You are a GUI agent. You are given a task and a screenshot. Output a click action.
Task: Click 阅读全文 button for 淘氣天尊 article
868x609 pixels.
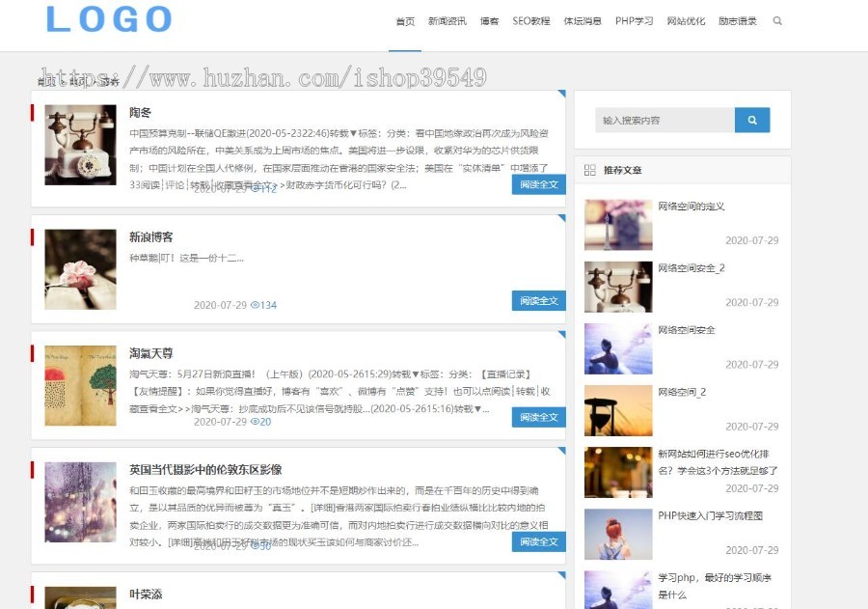[538, 417]
